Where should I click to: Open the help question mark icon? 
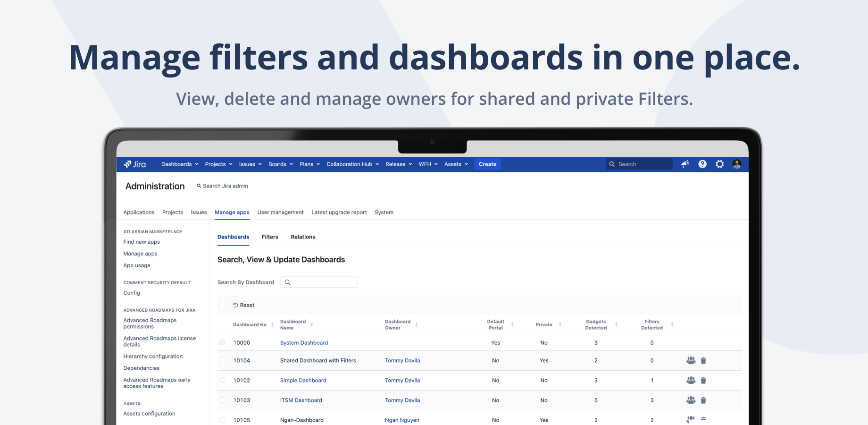tap(702, 164)
